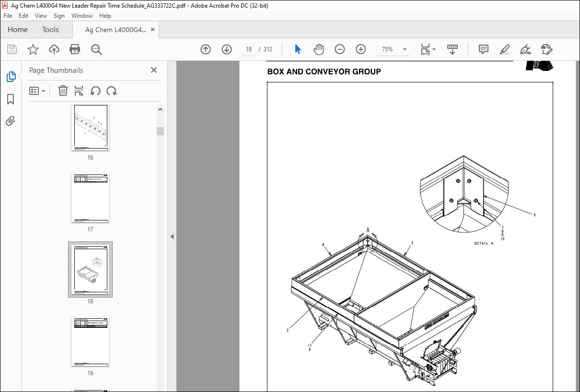Activate the selection arrow tool
The image size is (580, 392).
(x=298, y=49)
